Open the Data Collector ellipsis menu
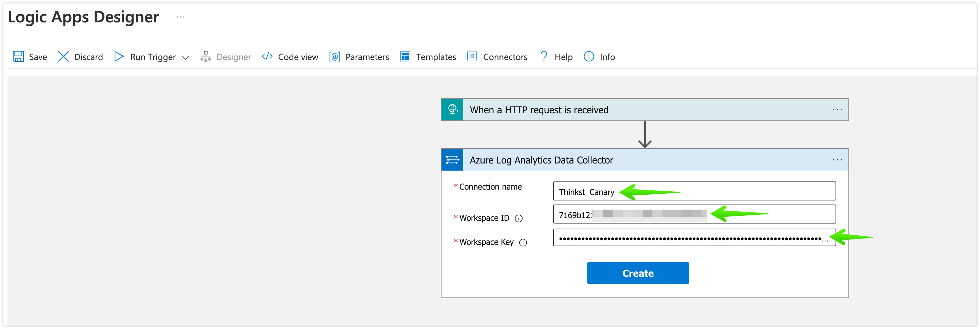Image resolution: width=980 pixels, height=329 pixels. [837, 160]
